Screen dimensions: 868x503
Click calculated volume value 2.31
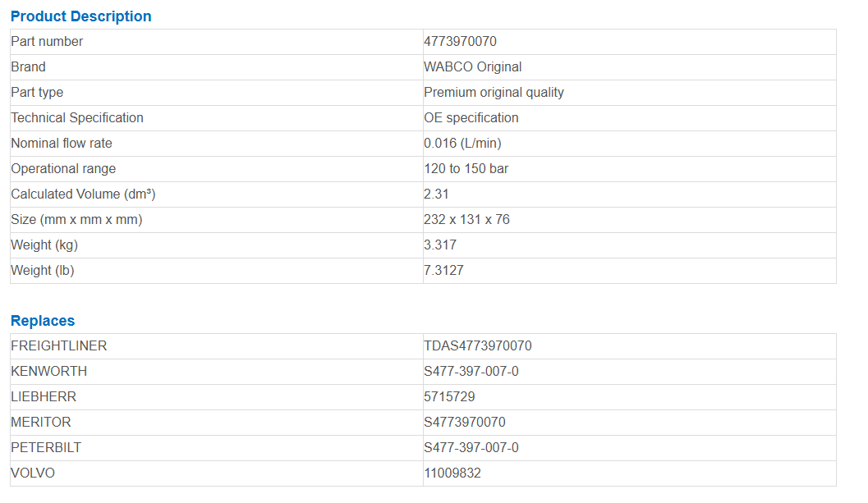click(436, 194)
